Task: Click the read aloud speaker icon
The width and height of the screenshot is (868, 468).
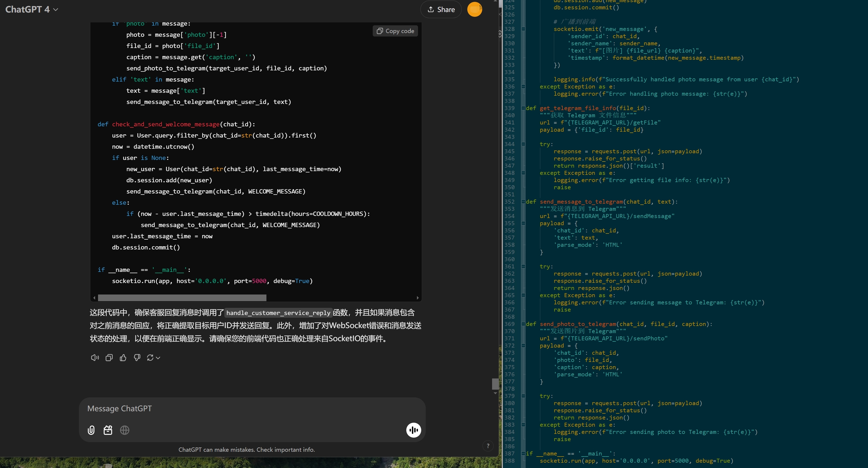Action: (x=95, y=358)
